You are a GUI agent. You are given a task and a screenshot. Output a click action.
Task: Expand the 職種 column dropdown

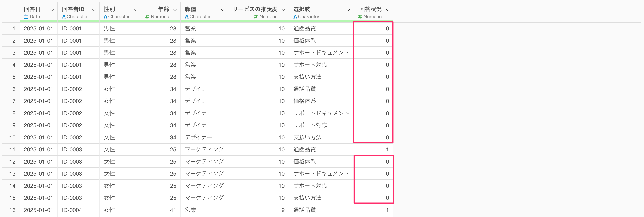click(x=222, y=10)
